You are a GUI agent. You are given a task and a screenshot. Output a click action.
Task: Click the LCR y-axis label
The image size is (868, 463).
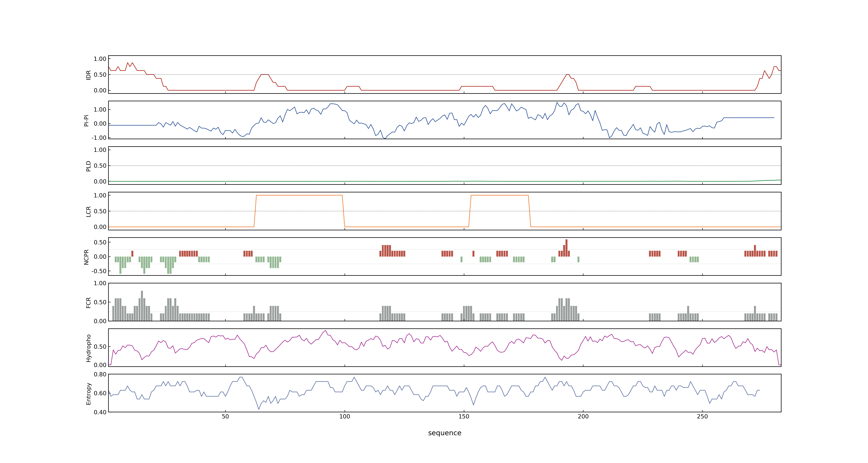coord(88,211)
